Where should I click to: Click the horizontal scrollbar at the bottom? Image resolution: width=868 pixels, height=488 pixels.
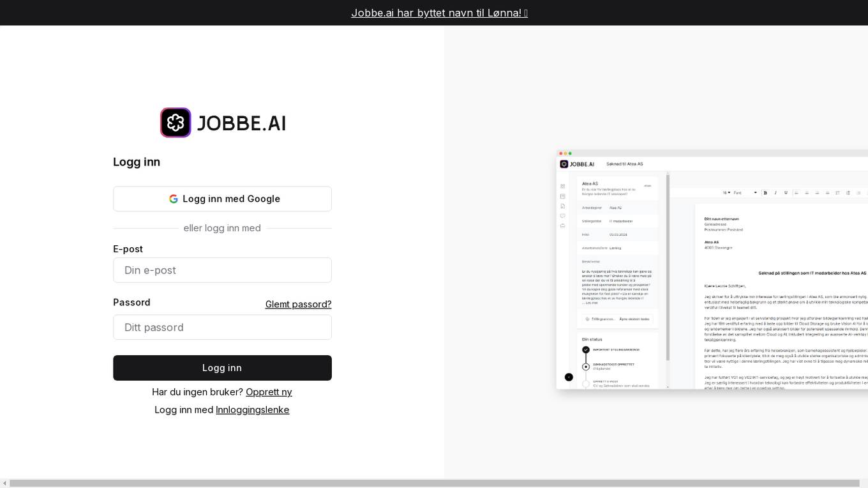click(434, 484)
